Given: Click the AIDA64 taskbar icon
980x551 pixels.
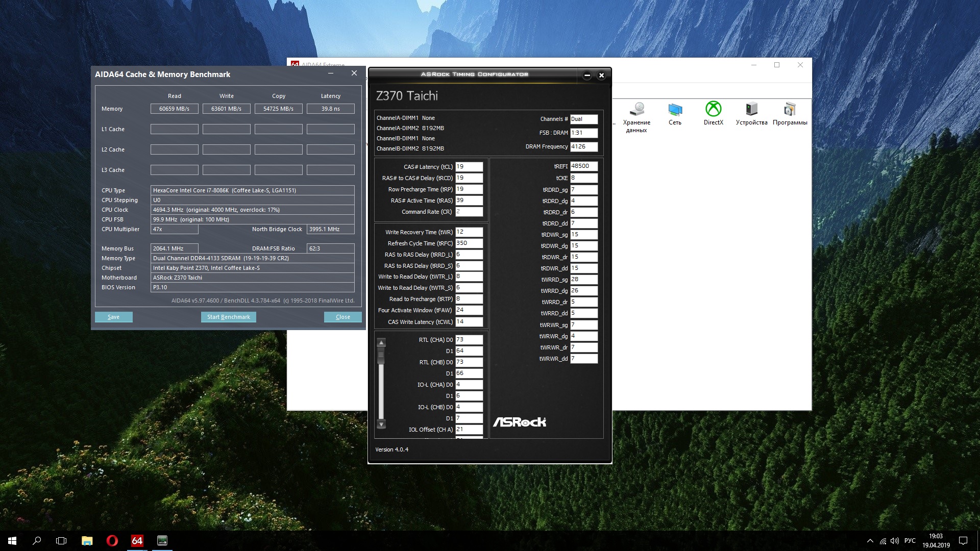Looking at the screenshot, I should coord(137,541).
